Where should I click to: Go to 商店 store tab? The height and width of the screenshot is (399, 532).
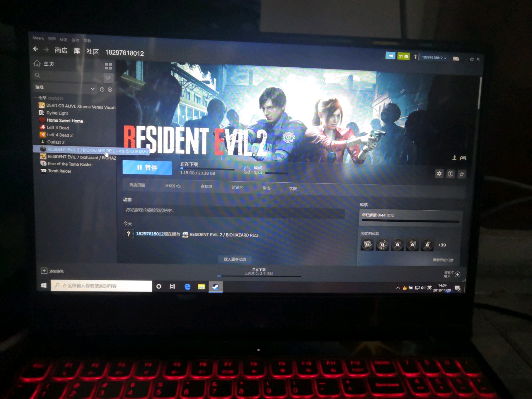[x=61, y=50]
